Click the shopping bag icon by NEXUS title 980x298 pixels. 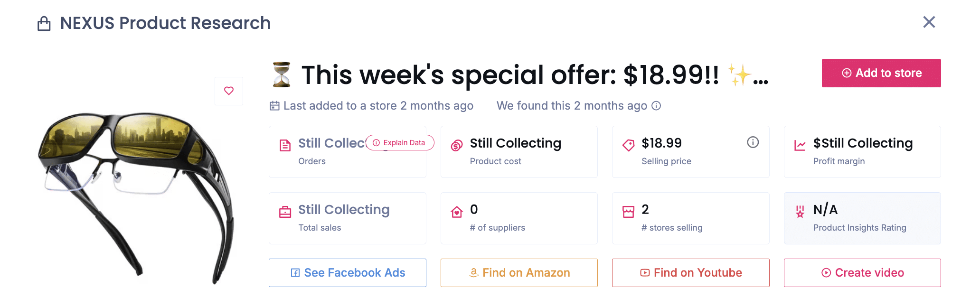point(44,24)
